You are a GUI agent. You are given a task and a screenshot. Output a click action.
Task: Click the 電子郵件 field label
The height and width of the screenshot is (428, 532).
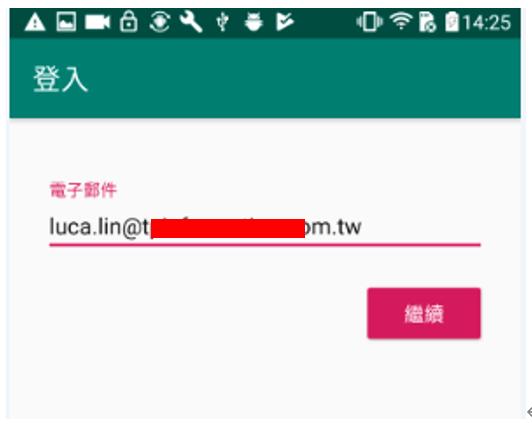[83, 190]
